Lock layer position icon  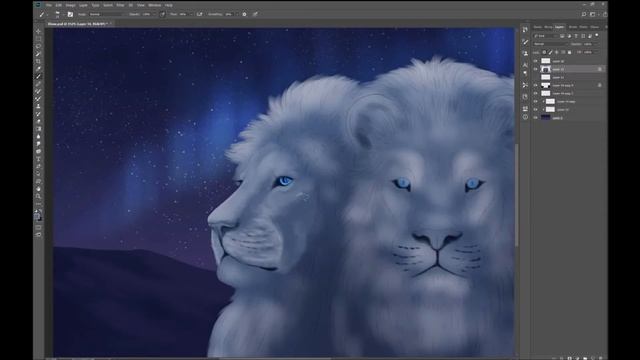click(557, 52)
